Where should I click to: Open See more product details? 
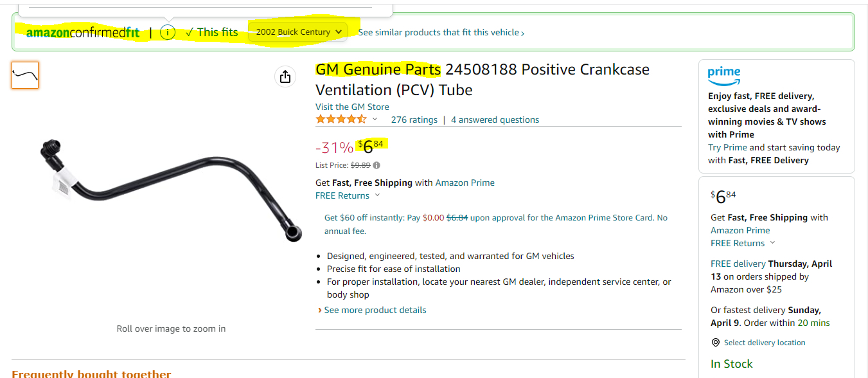coord(375,310)
